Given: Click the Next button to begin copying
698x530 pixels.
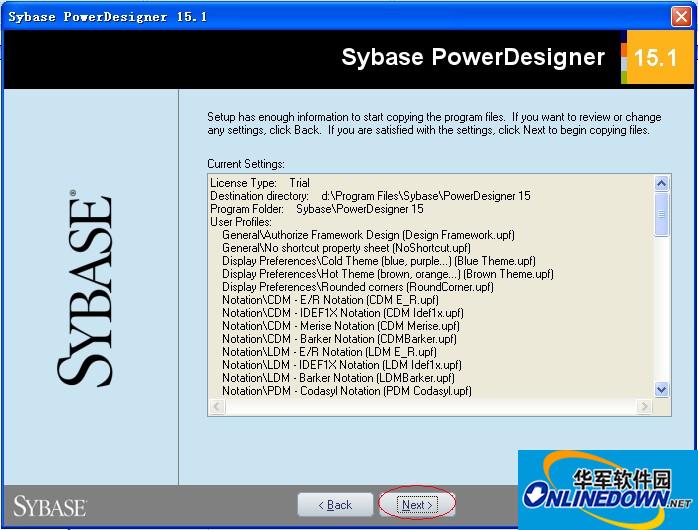Looking at the screenshot, I should pyautogui.click(x=417, y=505).
